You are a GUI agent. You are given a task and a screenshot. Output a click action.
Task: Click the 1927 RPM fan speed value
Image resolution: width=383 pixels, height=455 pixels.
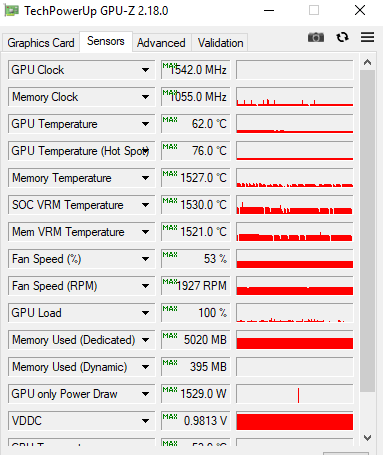tap(196, 286)
